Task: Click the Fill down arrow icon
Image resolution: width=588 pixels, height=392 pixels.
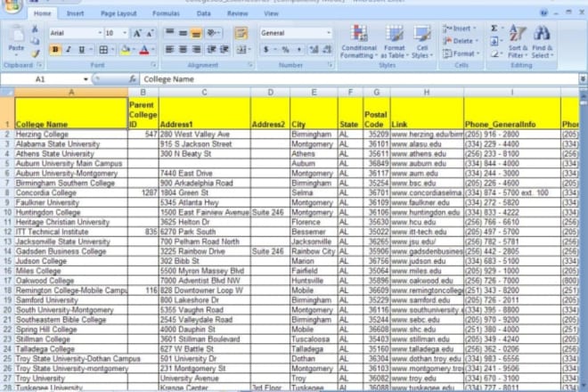Action: tap(494, 41)
